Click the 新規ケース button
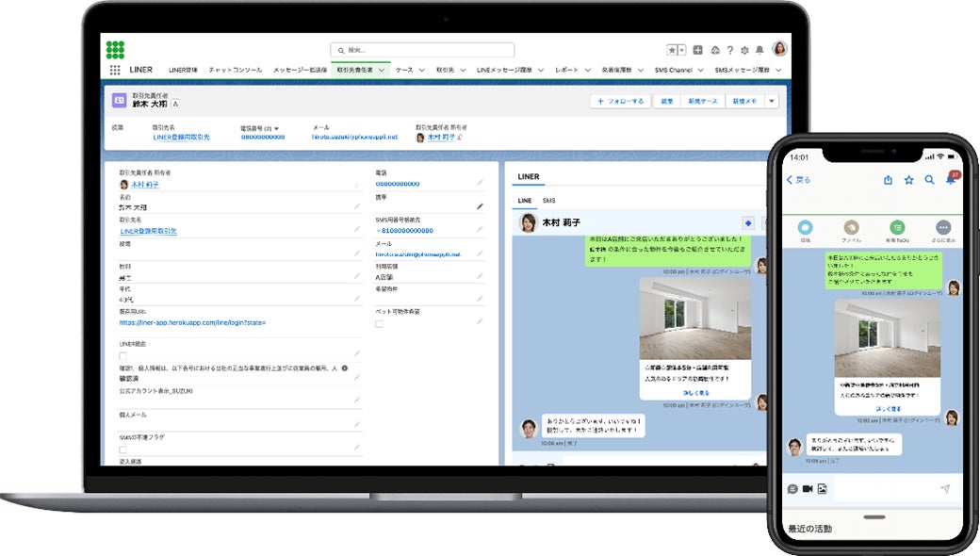The height and width of the screenshot is (556, 980). click(x=703, y=101)
